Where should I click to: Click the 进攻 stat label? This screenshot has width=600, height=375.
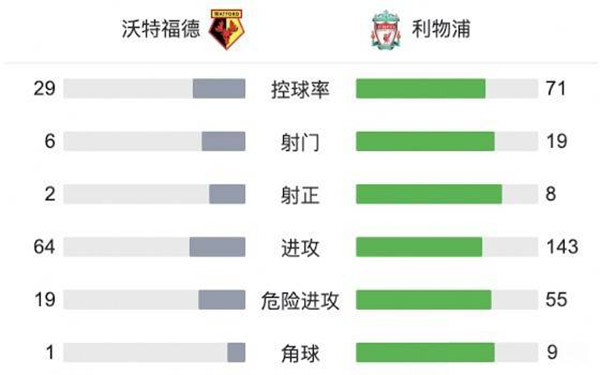point(300,248)
